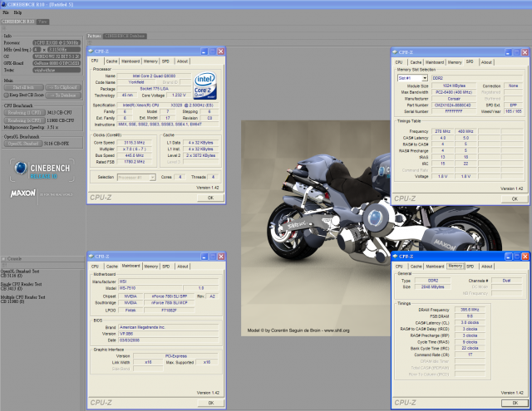The image size is (532, 411).
Task: Open the Cache tab in the CPU-Z window showing processor info
Action: [x=111, y=61]
